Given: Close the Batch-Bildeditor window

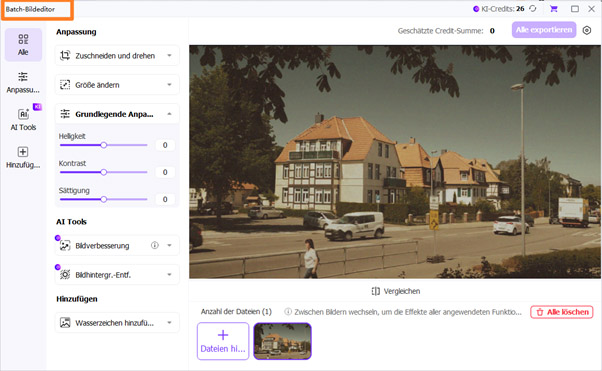Looking at the screenshot, I should pos(592,9).
